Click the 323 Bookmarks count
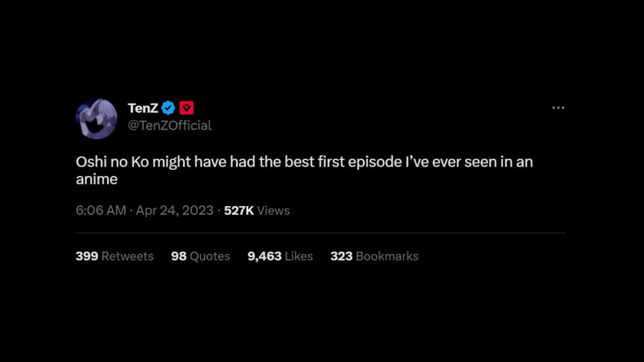The image size is (644, 362). [374, 256]
